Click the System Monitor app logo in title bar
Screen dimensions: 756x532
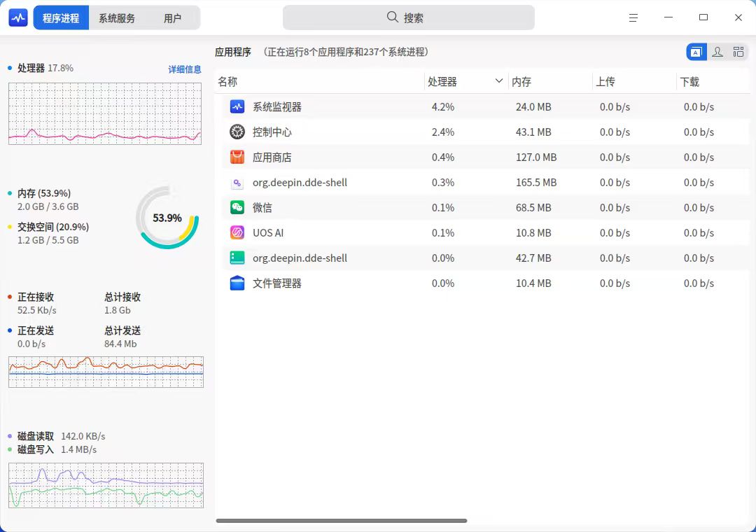point(18,17)
